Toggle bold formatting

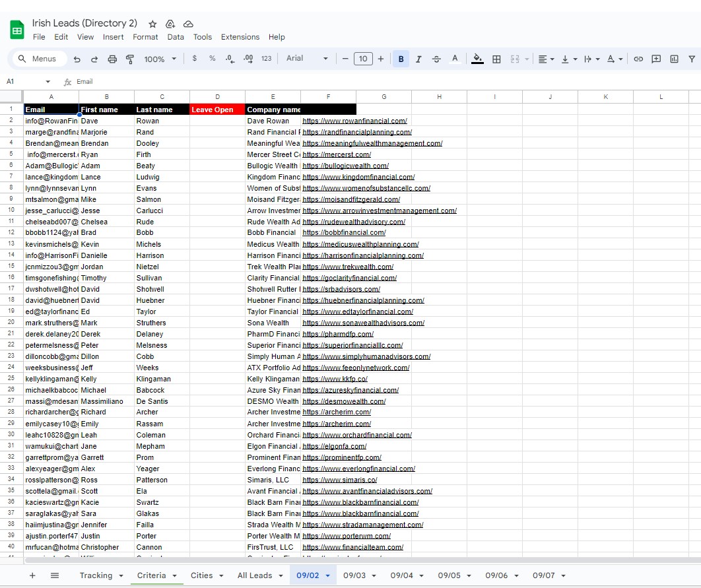(x=401, y=59)
